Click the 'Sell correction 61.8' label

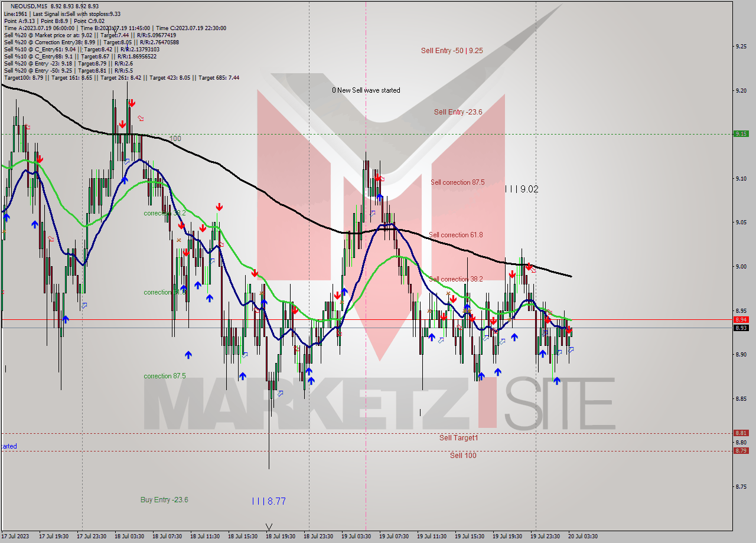[455, 235]
